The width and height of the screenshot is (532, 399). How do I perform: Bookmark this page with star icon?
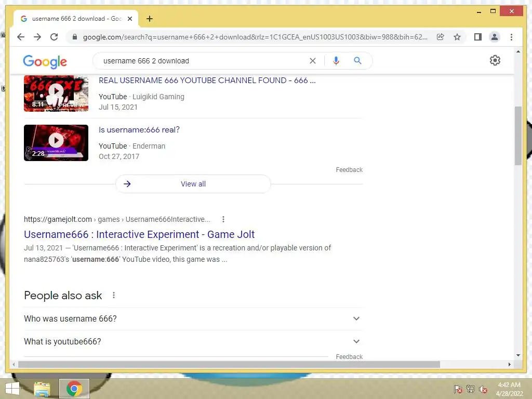457,37
